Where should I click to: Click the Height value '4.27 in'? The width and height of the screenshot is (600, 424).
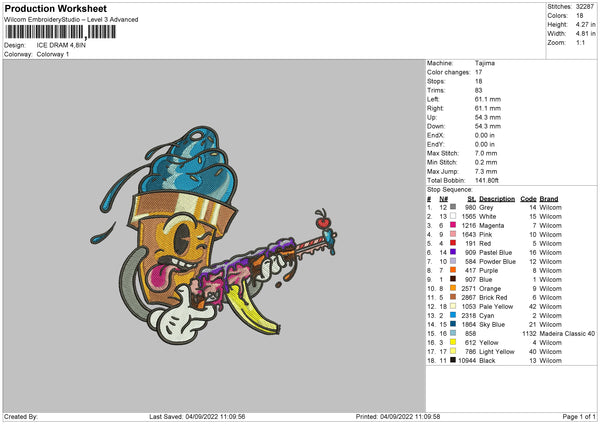pos(585,24)
